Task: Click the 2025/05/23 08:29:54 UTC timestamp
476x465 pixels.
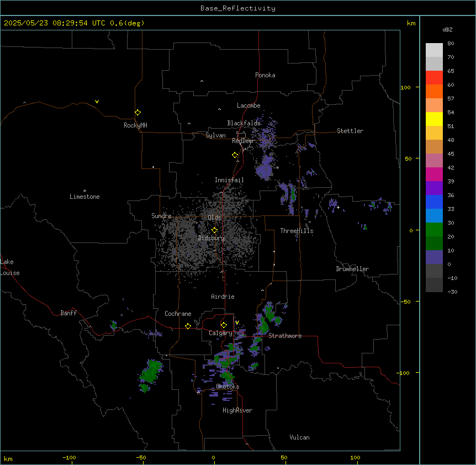Action: tap(55, 23)
